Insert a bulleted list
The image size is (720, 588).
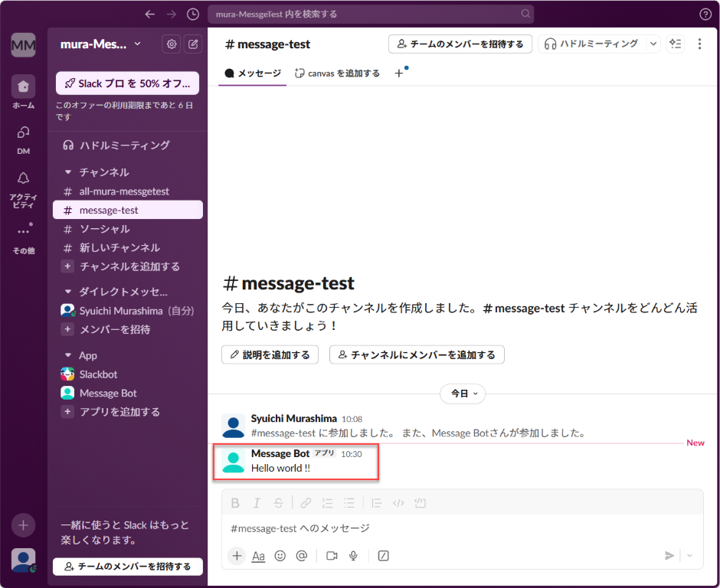click(x=349, y=503)
